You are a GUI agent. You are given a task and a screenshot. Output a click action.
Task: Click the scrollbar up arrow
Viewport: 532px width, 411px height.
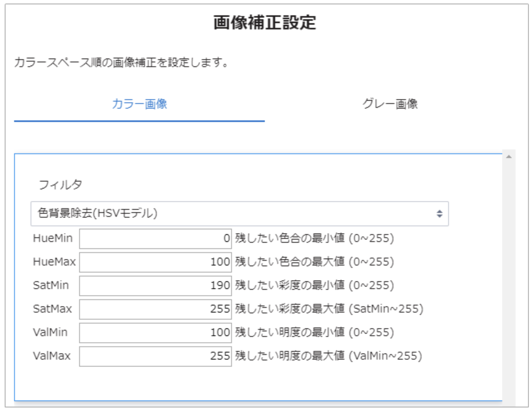(508, 157)
